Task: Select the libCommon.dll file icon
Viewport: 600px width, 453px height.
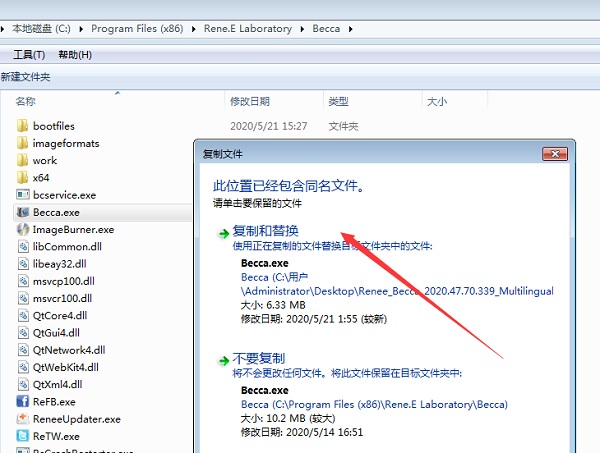Action: (23, 246)
